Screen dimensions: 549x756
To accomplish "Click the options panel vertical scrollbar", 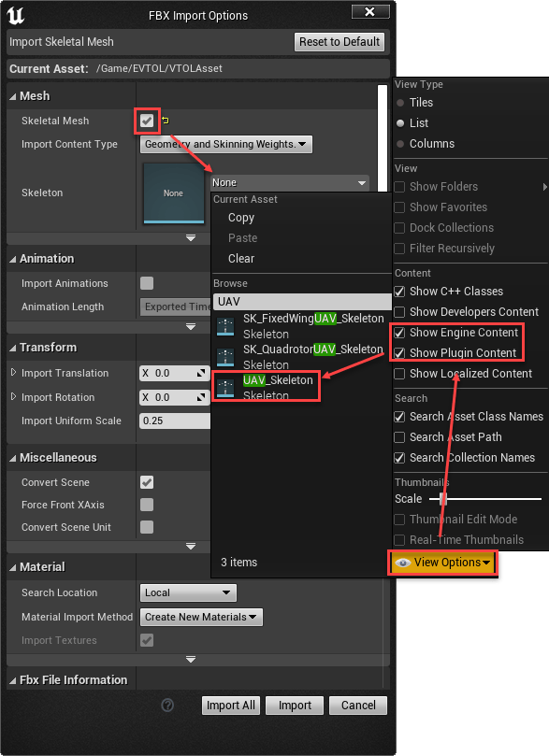I will [383, 137].
